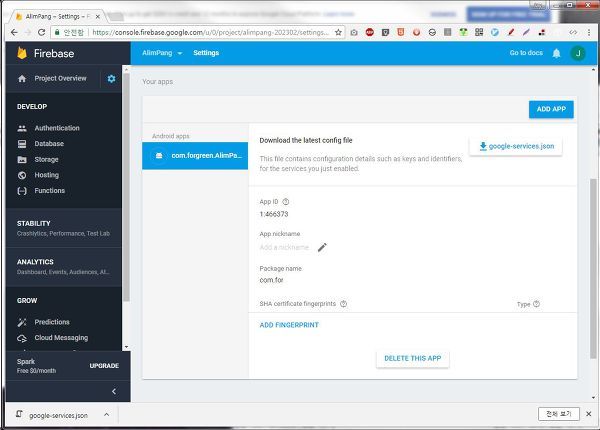Click the Database icon in the sidebar

click(22, 144)
